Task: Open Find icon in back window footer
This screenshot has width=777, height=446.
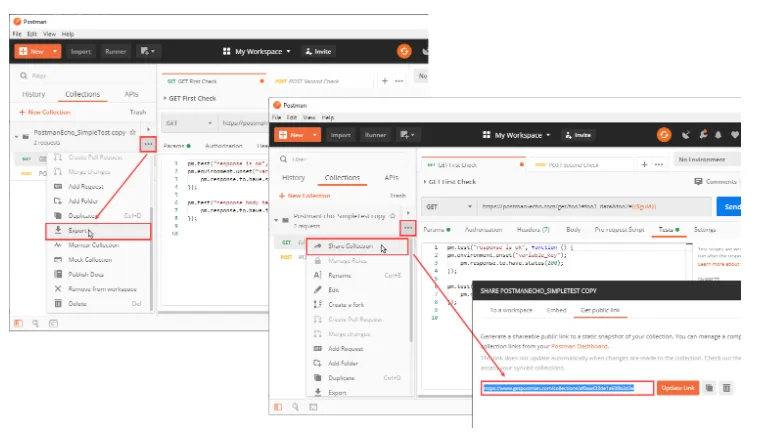Action: 36,323
